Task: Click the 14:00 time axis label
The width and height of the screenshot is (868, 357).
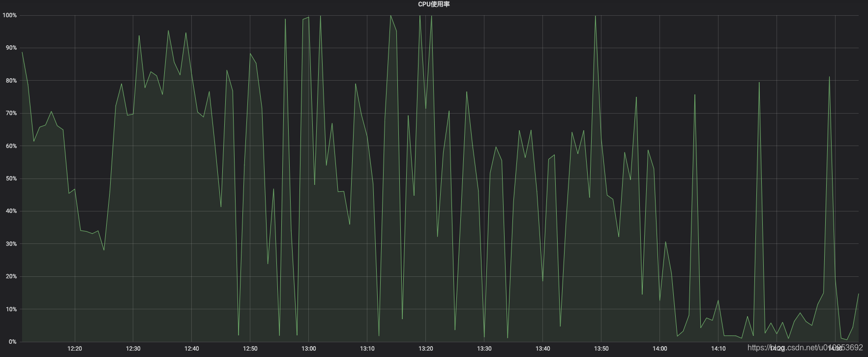Action: (x=660, y=349)
